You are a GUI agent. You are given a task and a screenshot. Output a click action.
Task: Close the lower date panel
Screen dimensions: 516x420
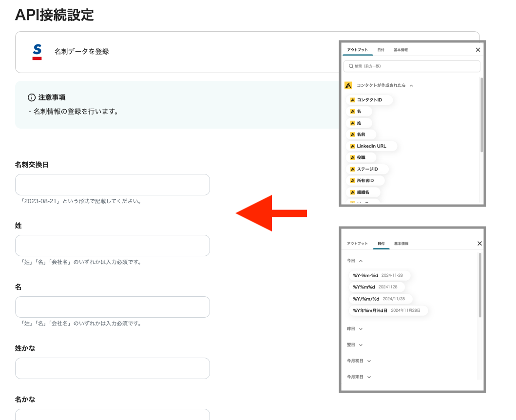click(479, 243)
